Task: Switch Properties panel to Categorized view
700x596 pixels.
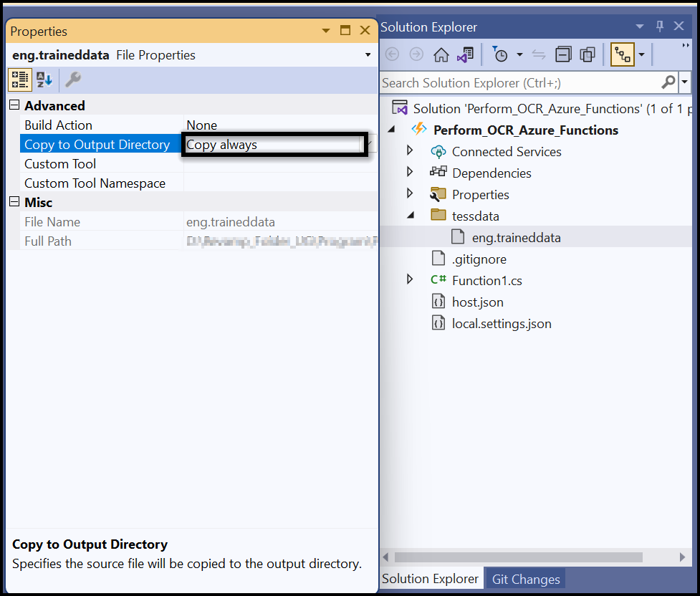Action: pos(19,80)
